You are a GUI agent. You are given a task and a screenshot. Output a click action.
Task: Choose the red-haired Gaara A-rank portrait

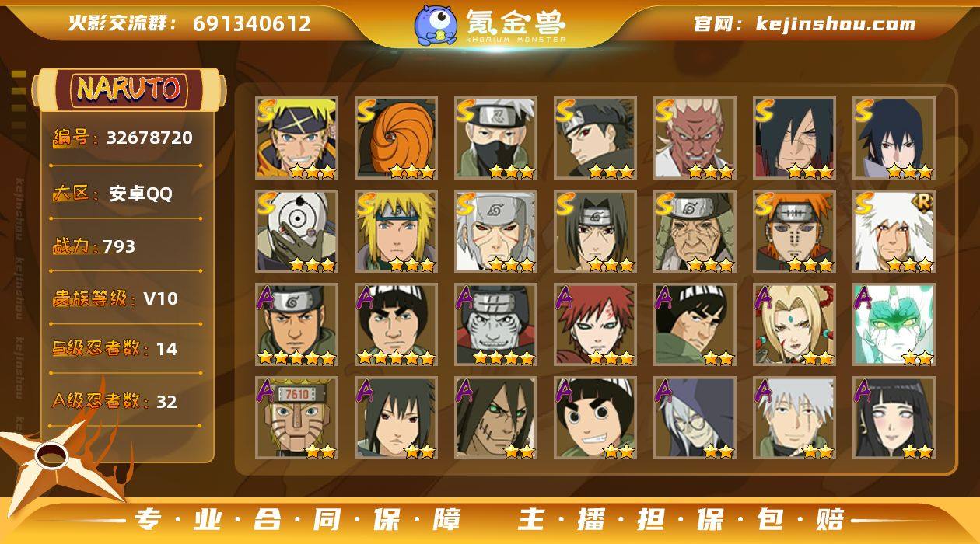point(596,325)
